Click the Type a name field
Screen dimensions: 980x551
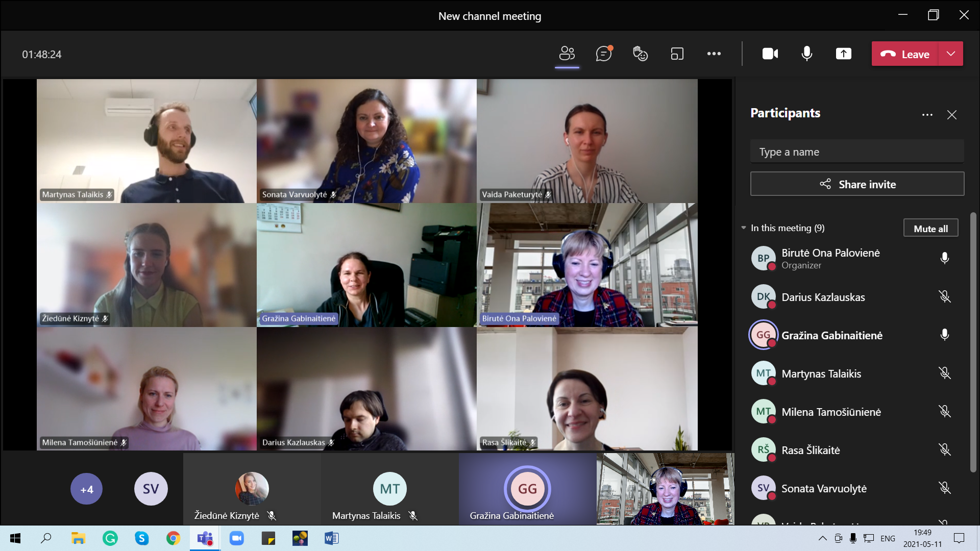857,152
